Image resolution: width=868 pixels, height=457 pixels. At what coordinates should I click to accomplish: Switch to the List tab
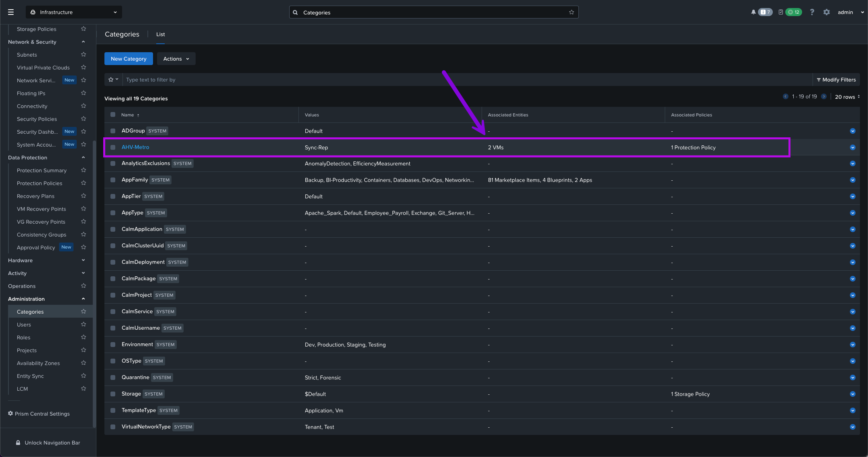161,34
